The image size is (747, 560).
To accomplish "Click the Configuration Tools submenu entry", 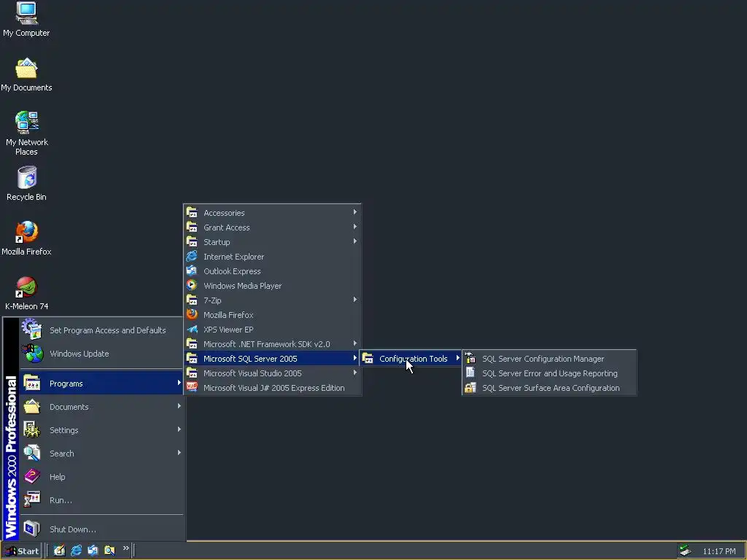I will pyautogui.click(x=411, y=359).
